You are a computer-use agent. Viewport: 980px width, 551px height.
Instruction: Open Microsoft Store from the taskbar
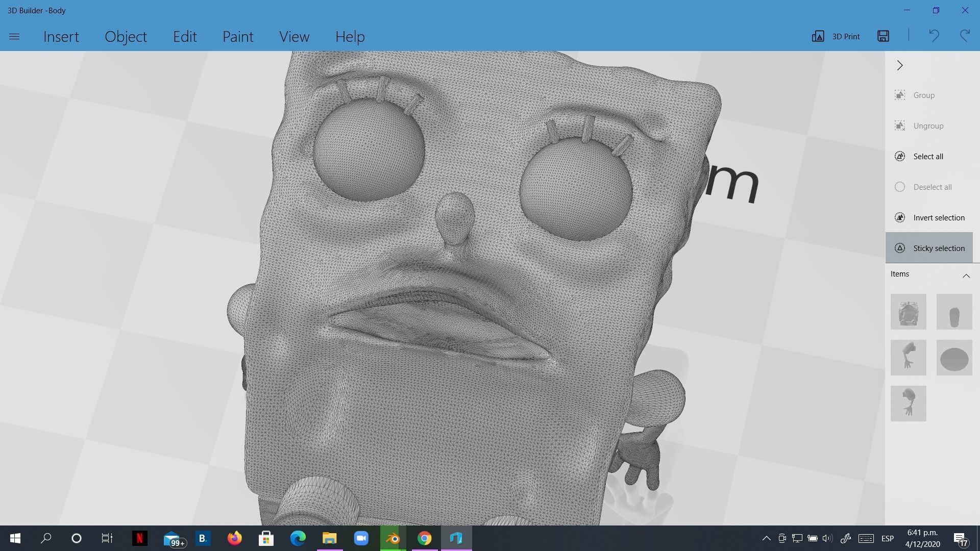[x=266, y=538]
